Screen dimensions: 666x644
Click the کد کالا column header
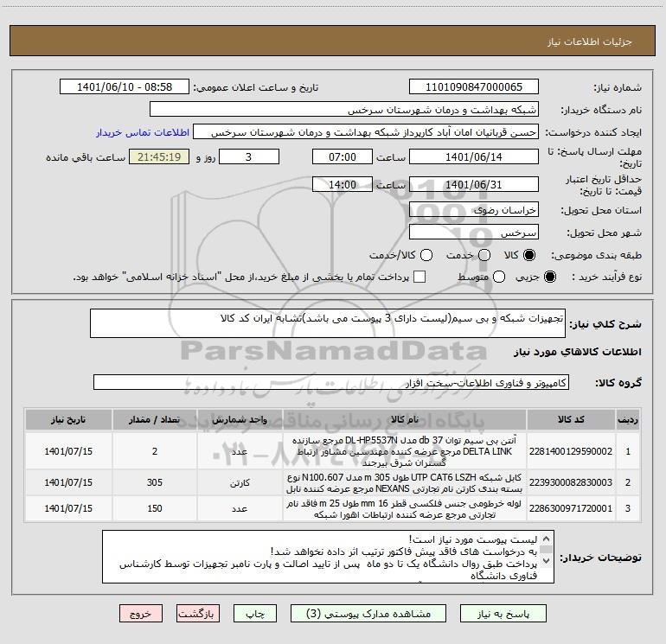point(571,419)
